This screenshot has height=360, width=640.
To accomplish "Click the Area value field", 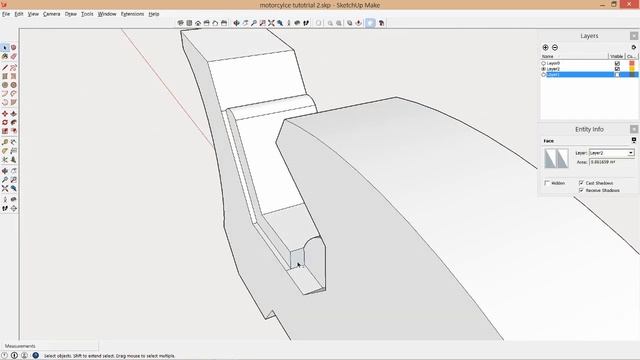I will [612, 162].
